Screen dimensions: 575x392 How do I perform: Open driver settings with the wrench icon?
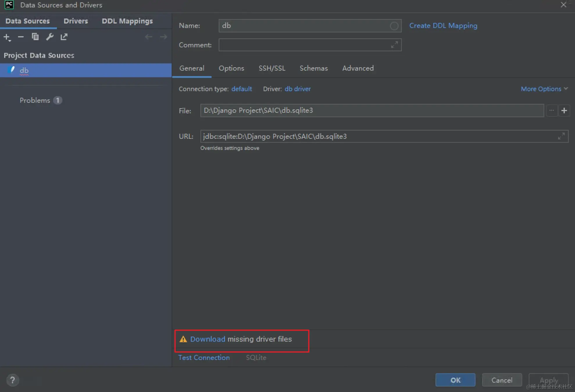[x=50, y=37]
